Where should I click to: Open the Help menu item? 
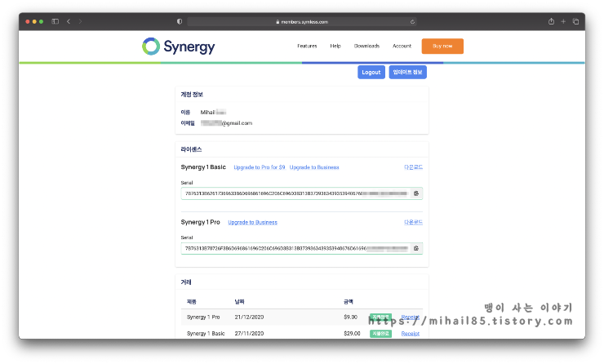click(335, 46)
